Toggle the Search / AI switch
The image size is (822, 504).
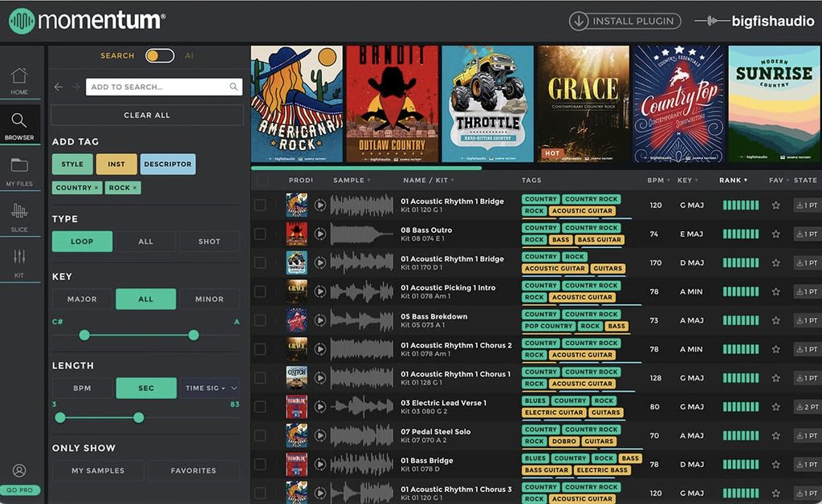pos(160,55)
